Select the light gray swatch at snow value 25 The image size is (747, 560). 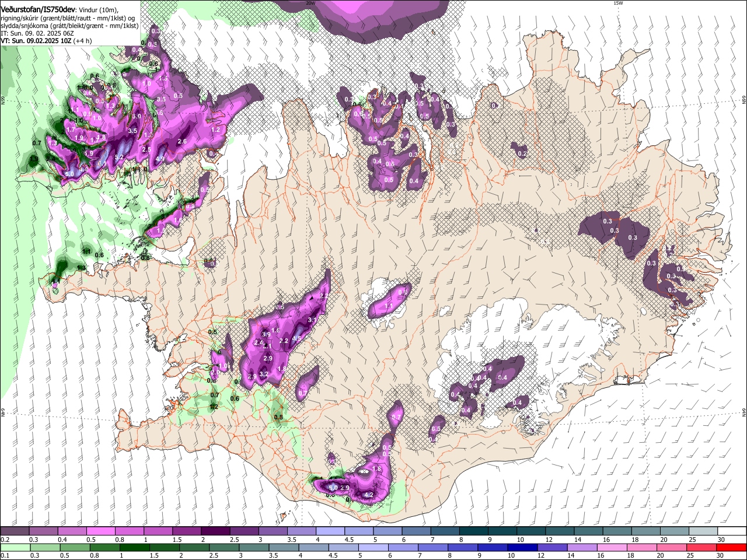(x=703, y=531)
